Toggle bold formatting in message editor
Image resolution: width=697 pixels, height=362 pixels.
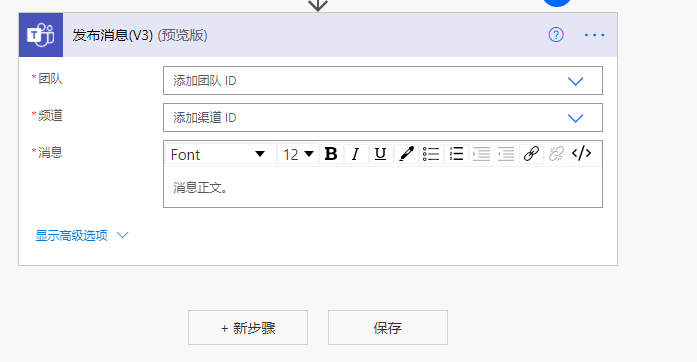coord(331,154)
